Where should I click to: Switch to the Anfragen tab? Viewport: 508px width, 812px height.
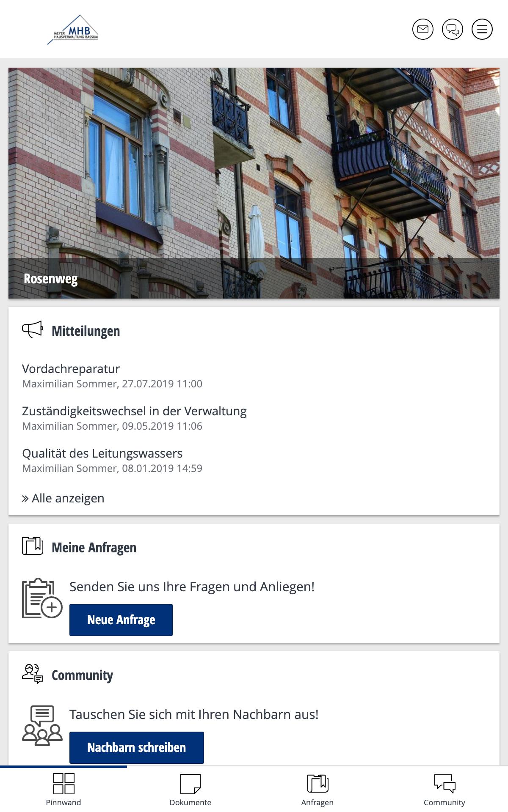317,789
